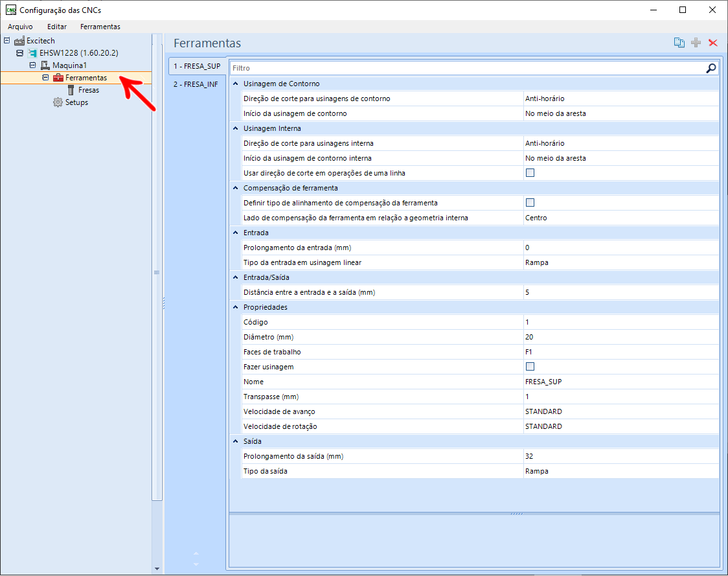Select the Setups gear icon in tree
Viewport: 728px width, 576px height.
pyautogui.click(x=58, y=102)
